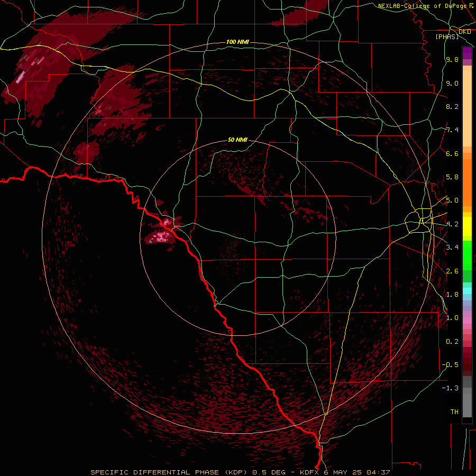Select the 7.4 value on the color scale

452,130
